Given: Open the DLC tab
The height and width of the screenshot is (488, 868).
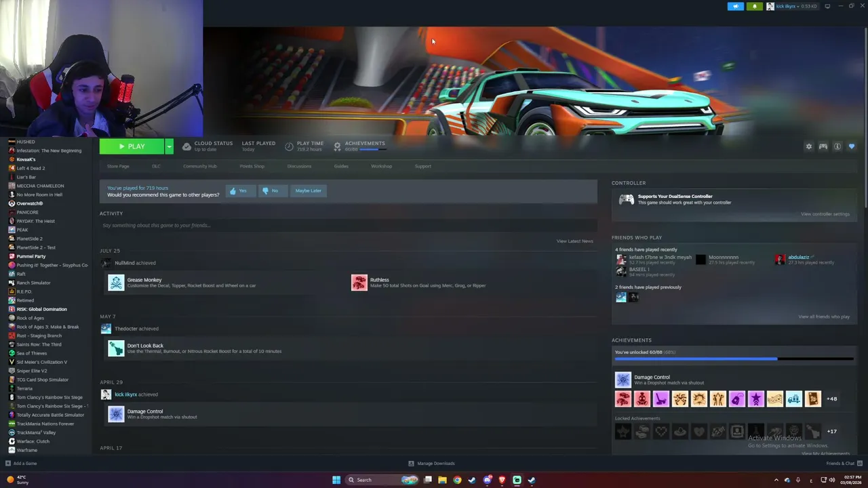Looking at the screenshot, I should coord(156,166).
